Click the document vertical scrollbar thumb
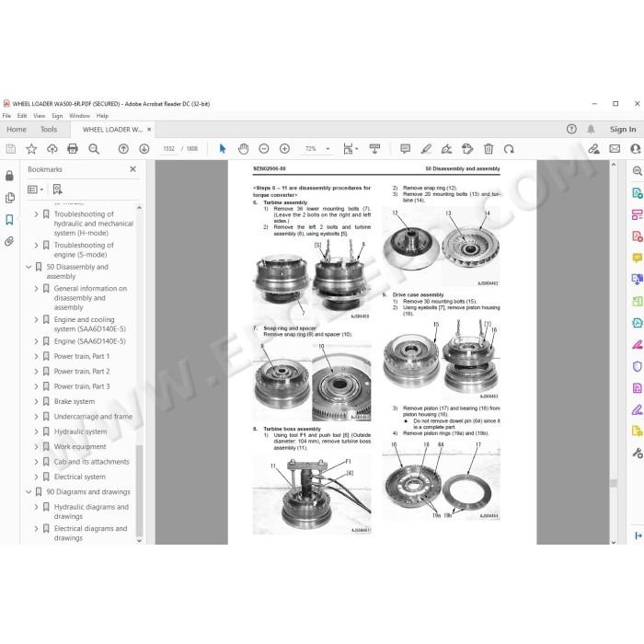 tap(614, 483)
